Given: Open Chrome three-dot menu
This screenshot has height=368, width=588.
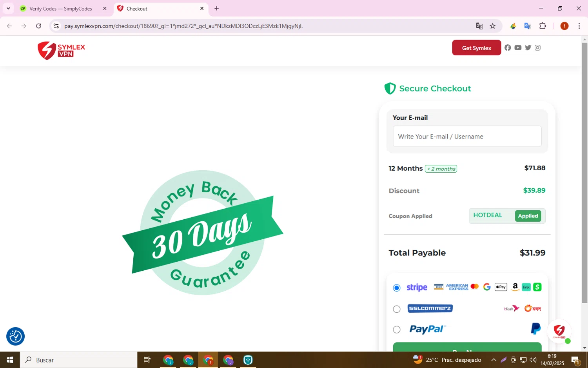Looking at the screenshot, I should click(579, 26).
